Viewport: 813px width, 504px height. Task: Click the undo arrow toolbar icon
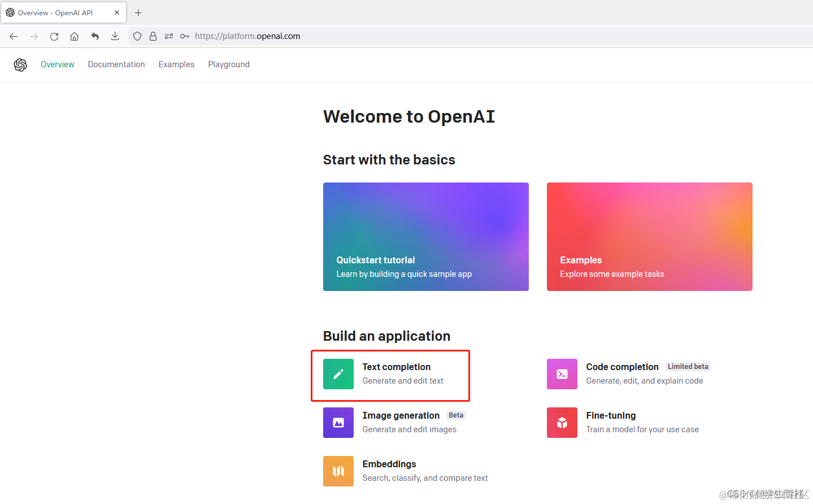pyautogui.click(x=95, y=36)
